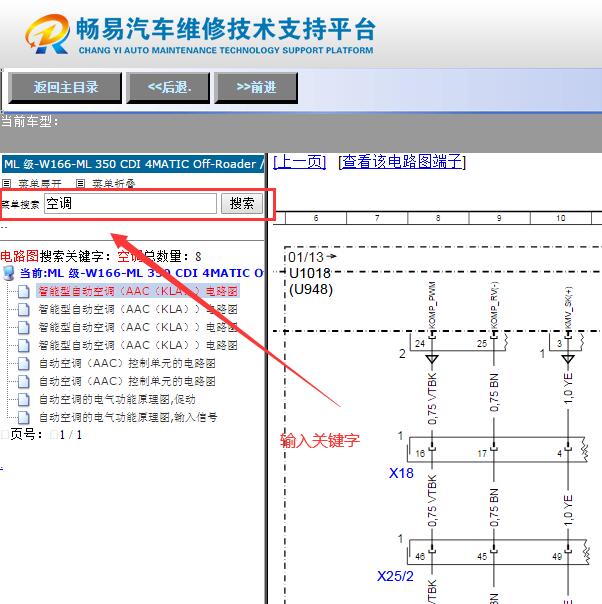
Task: Click the page number 1 / 1
Action: click(70, 435)
